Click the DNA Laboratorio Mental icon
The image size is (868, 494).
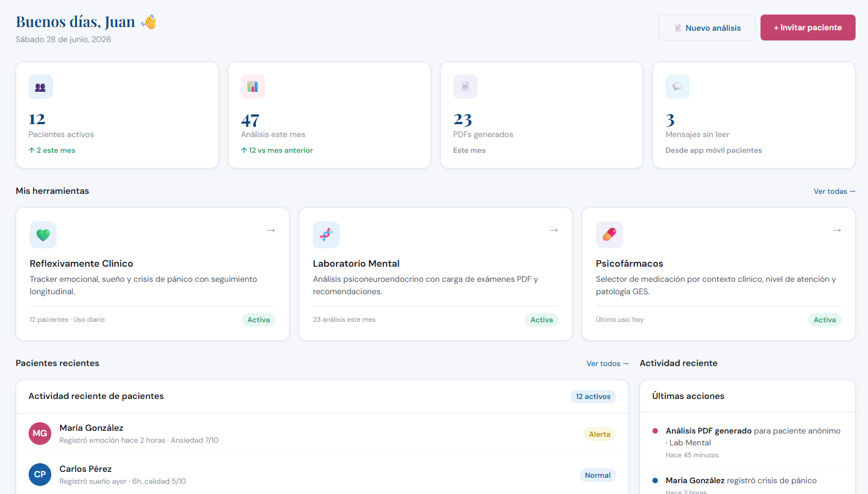[326, 235]
